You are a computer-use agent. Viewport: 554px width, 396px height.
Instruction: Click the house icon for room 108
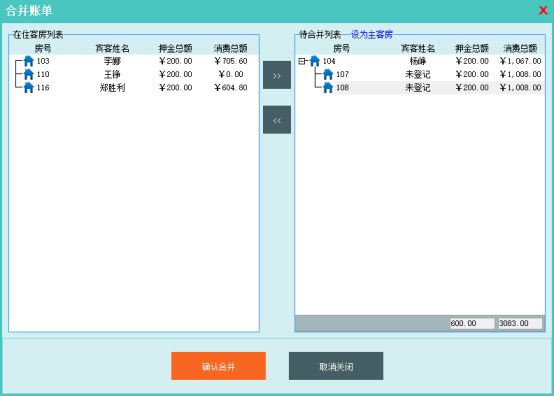tap(328, 88)
